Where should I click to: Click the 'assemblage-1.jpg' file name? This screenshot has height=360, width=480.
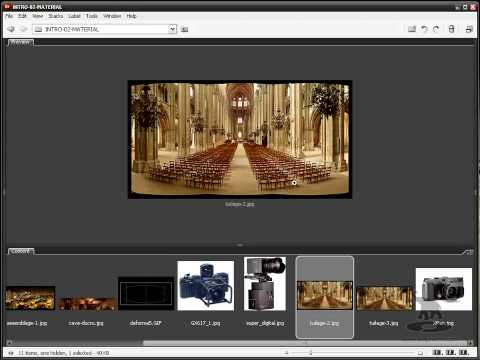click(27, 323)
